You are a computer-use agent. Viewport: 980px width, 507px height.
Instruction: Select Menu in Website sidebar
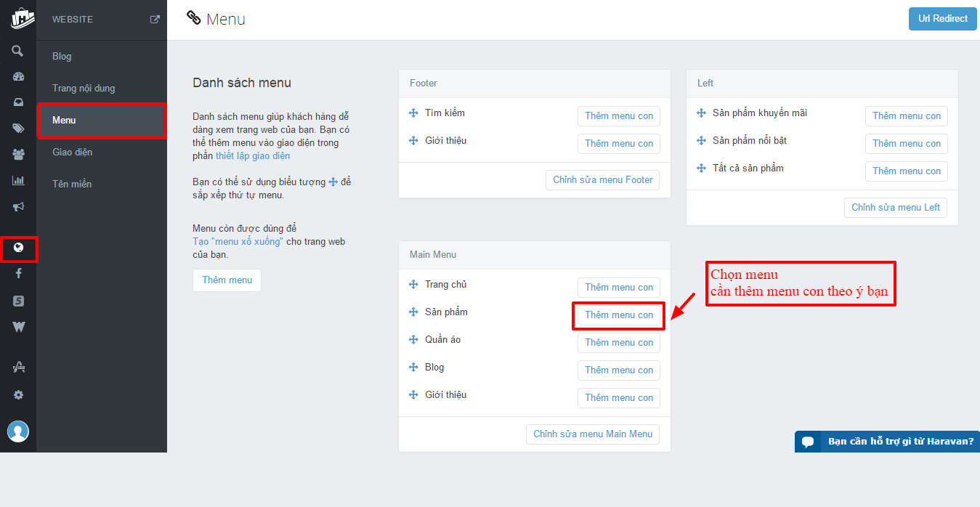102,120
